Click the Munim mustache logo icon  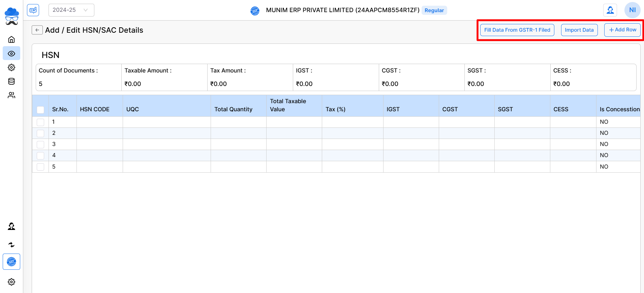point(11,16)
